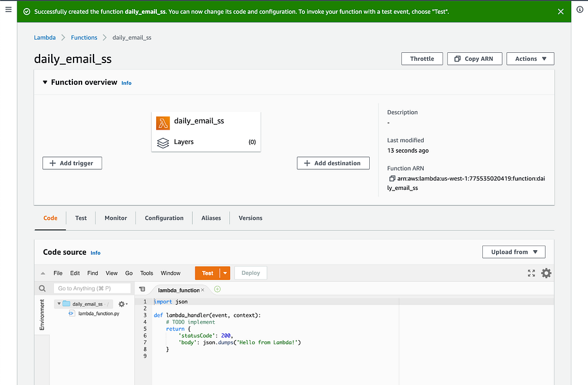Open the info panel icon at top right
This screenshot has width=588, height=385.
[580, 10]
